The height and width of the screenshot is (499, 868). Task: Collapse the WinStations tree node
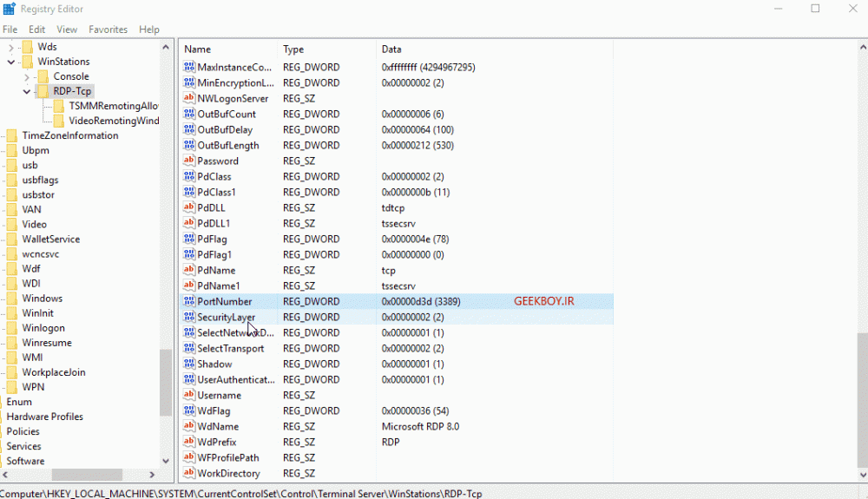[11, 62]
